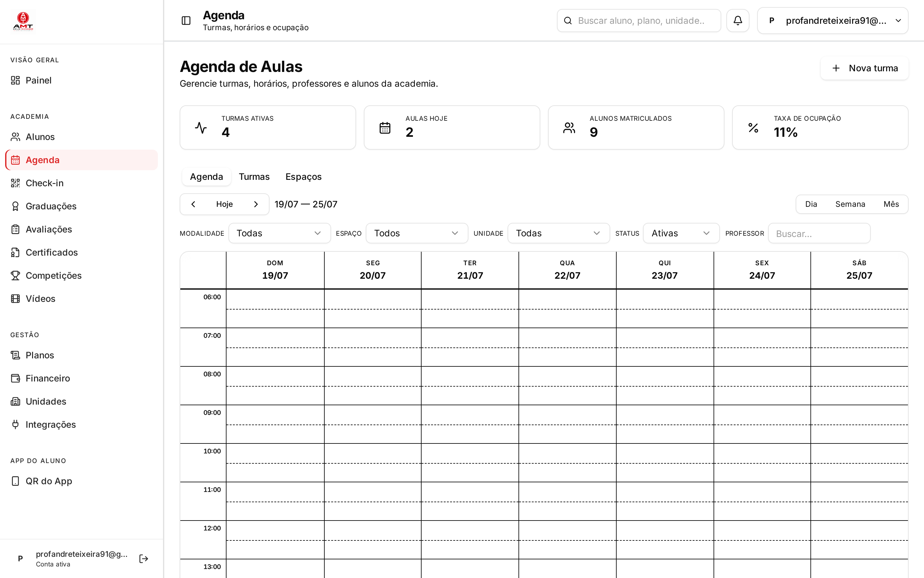The height and width of the screenshot is (578, 924).
Task: Click the 11:00 slot on SEX 24/07
Action: tap(762, 501)
